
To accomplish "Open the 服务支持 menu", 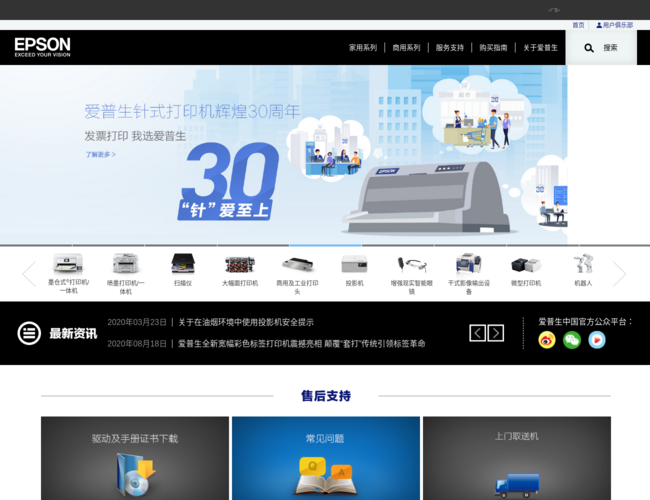I will click(x=450, y=48).
